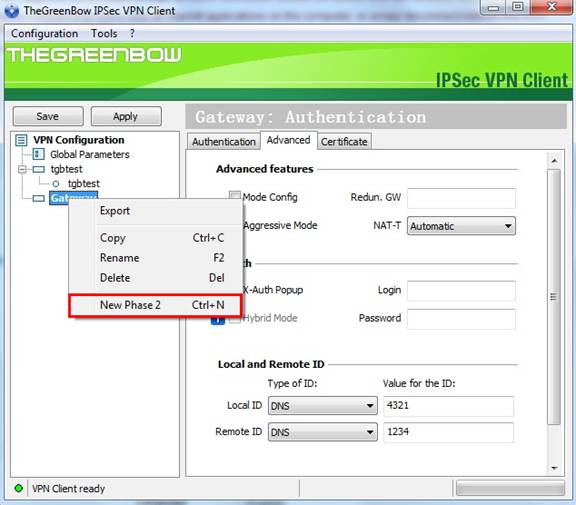Screen dimensions: 576x505
Task: Click the blue info icon beside Hybrid Mode
Action: 217,321
